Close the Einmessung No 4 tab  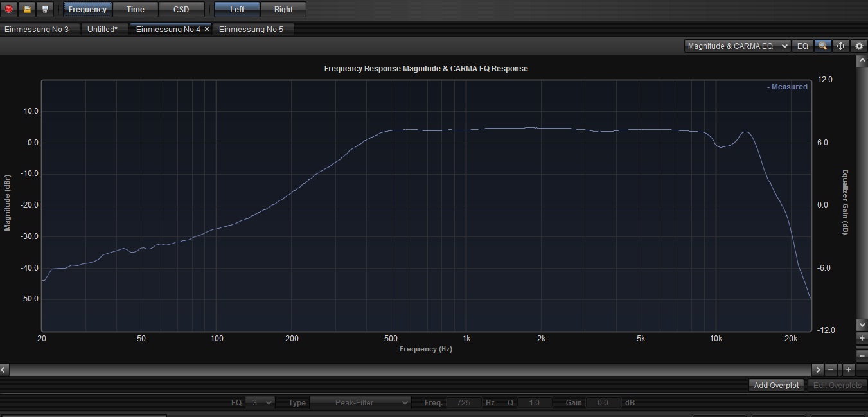[207, 30]
